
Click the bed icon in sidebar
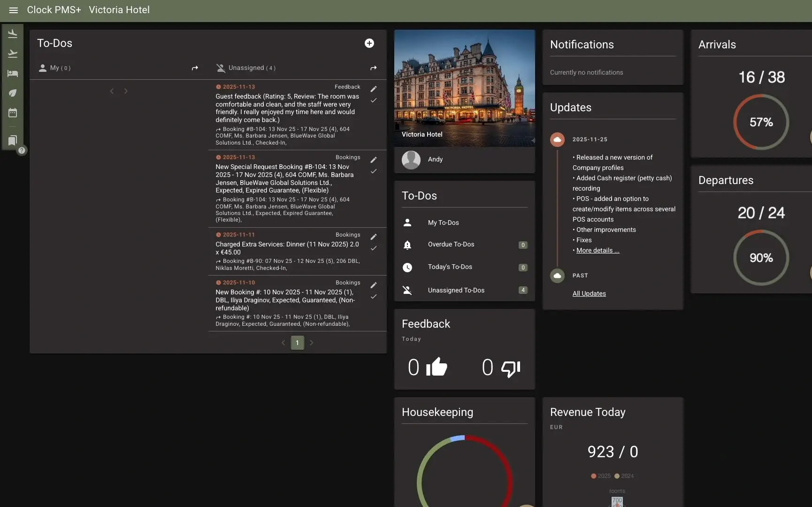[13, 73]
